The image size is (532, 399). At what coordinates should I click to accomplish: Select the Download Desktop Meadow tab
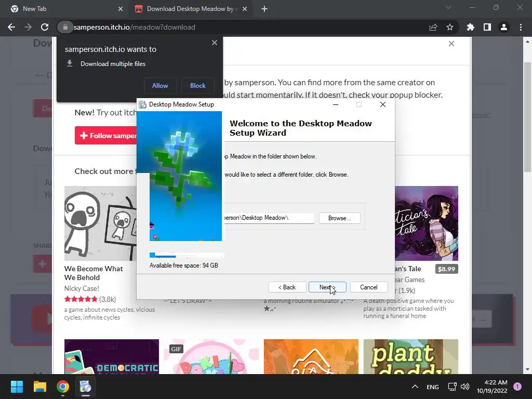190,9
